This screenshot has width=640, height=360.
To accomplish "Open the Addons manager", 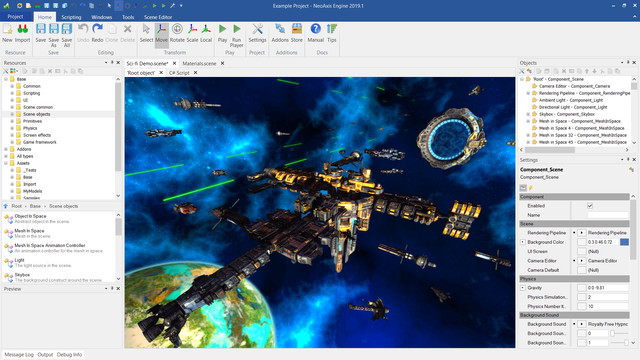I will pos(280,33).
